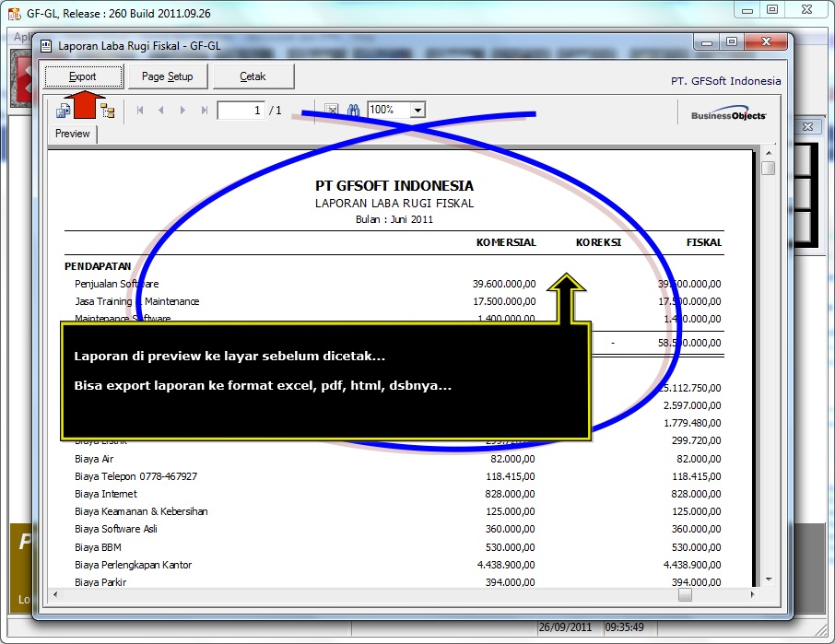Close the Laporan Laba Rugi Fiskal window
Image resolution: width=835 pixels, height=644 pixels.
click(x=766, y=41)
